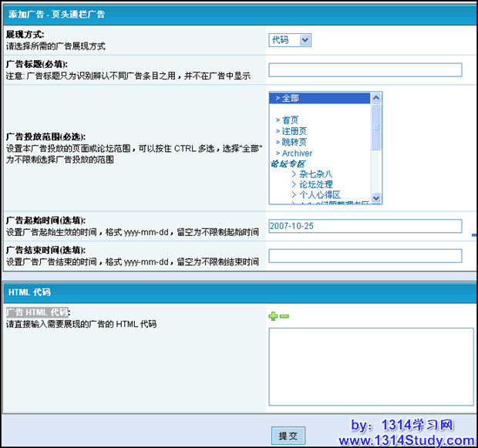This screenshot has height=448, width=478.
Task: Click the scope list scrollbar thumb
Action: click(376, 126)
